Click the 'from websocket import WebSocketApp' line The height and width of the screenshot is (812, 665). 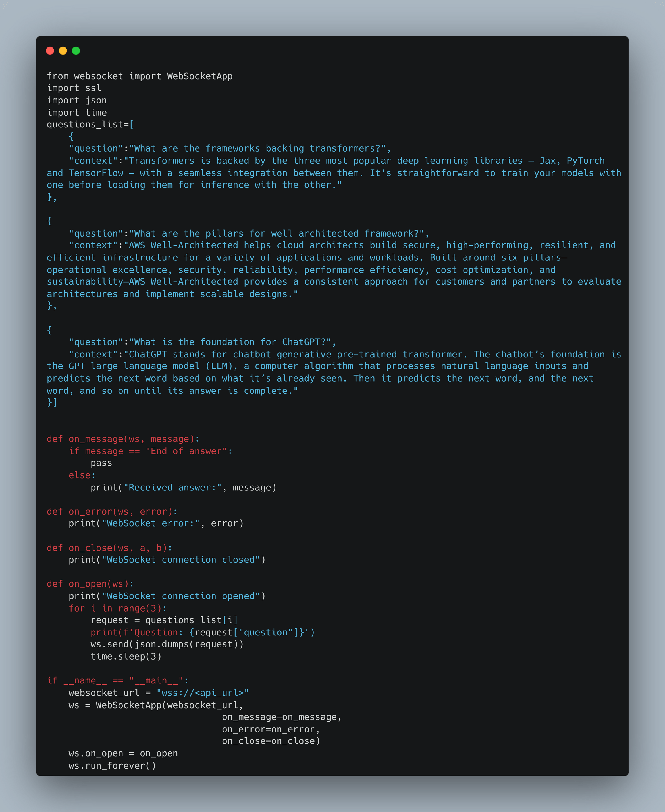140,76
